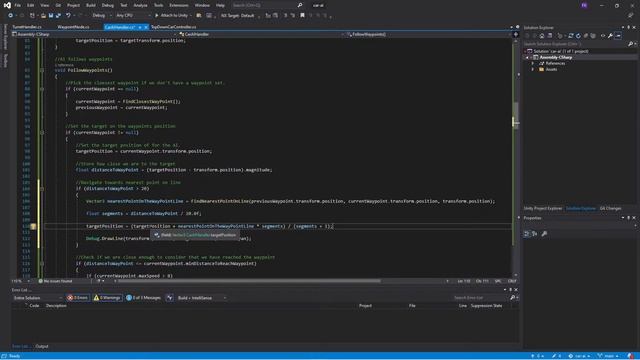640x360 pixels.
Task: Toggle the 0 Errors filter button
Action: (x=78, y=298)
